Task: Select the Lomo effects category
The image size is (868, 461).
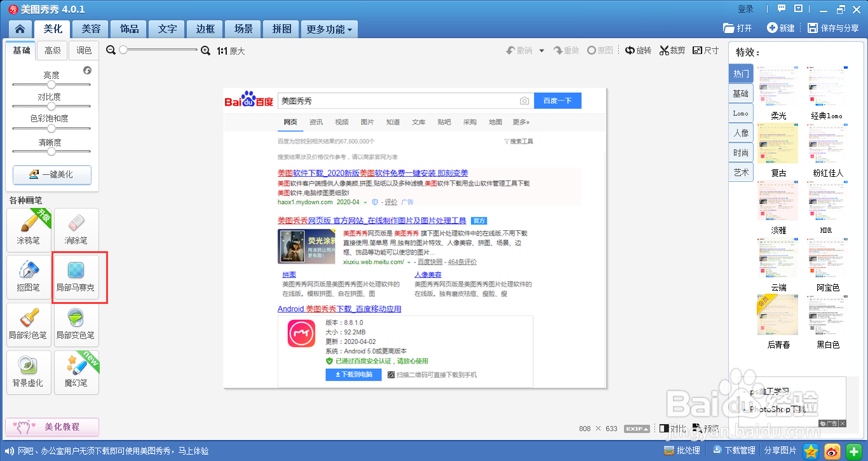Action: click(741, 113)
